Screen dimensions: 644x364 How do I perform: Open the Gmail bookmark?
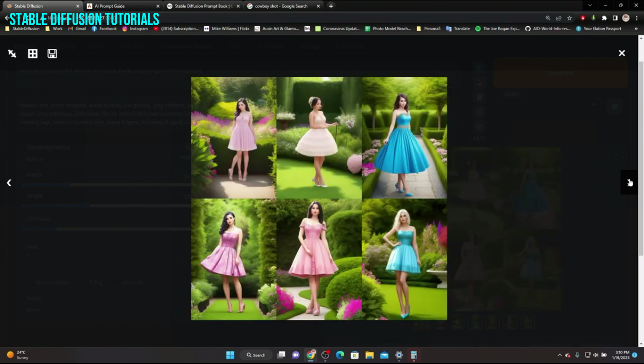[77, 28]
